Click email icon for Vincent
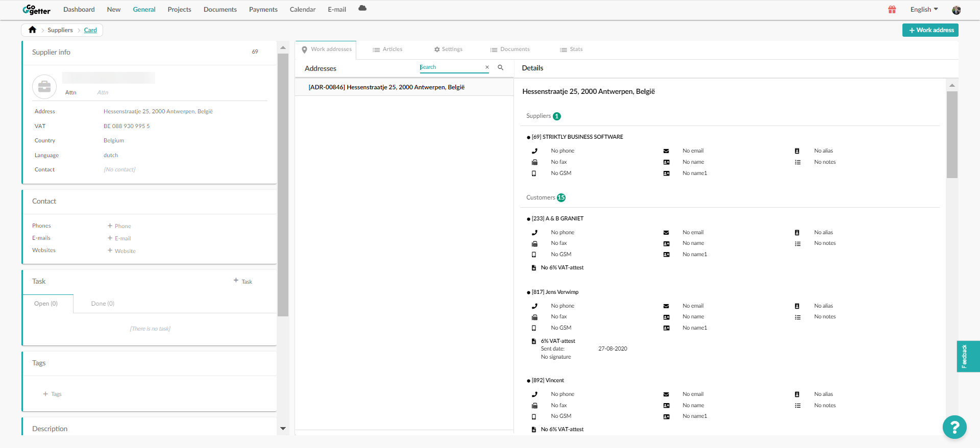The height and width of the screenshot is (448, 980). pyautogui.click(x=666, y=394)
